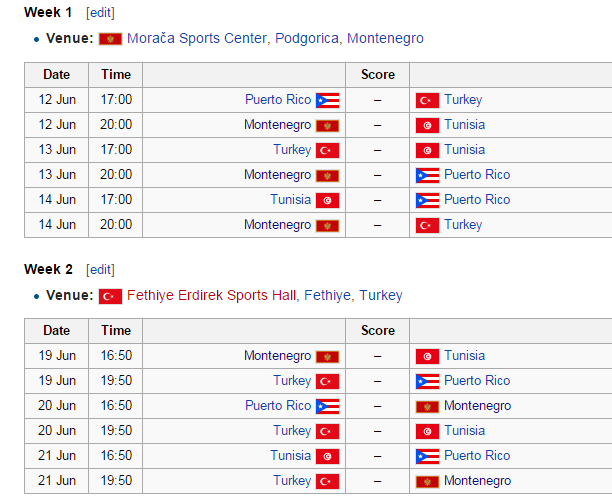Click Puerto Rico flag in 21 Jun 16:50 row
This screenshot has height=498, width=612.
(x=427, y=456)
